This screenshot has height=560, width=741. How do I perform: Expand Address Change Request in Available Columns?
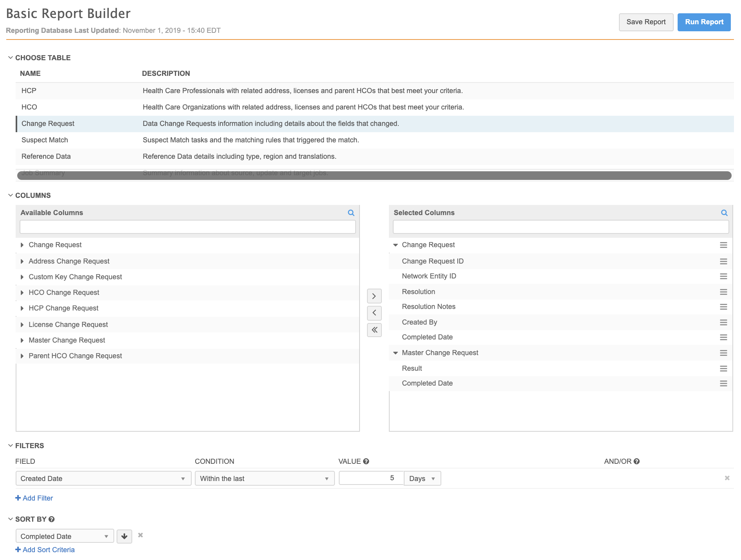tap(22, 261)
